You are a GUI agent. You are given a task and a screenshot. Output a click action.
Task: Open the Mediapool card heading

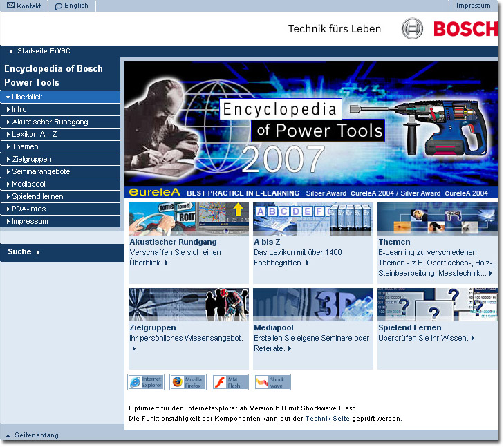point(274,328)
